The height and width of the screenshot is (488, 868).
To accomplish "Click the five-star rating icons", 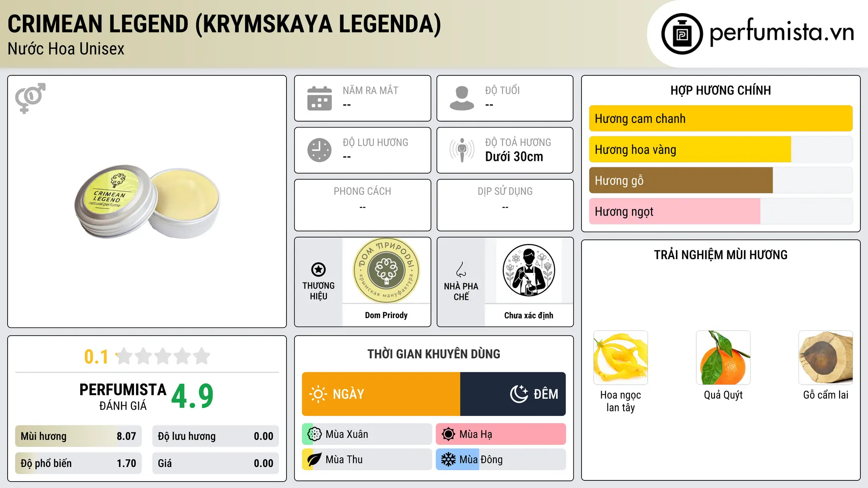I will (163, 356).
